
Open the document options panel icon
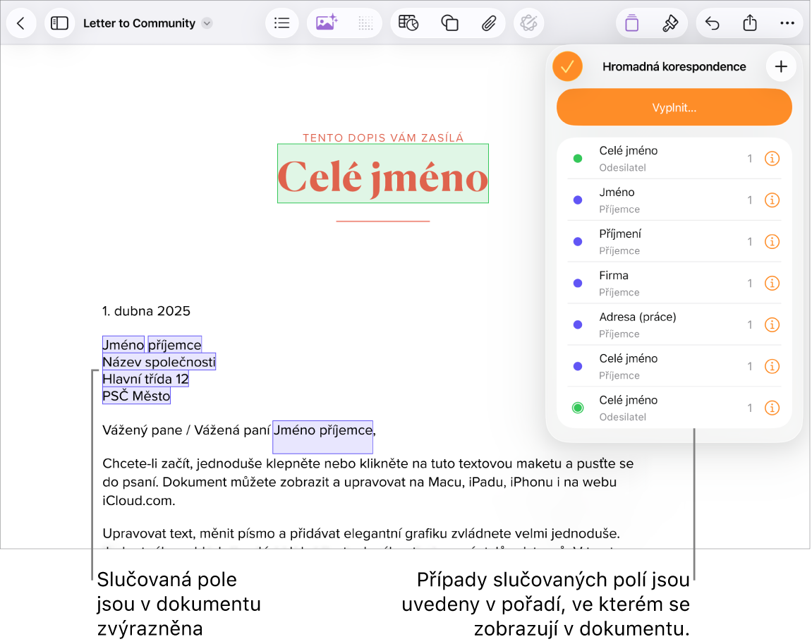click(632, 23)
